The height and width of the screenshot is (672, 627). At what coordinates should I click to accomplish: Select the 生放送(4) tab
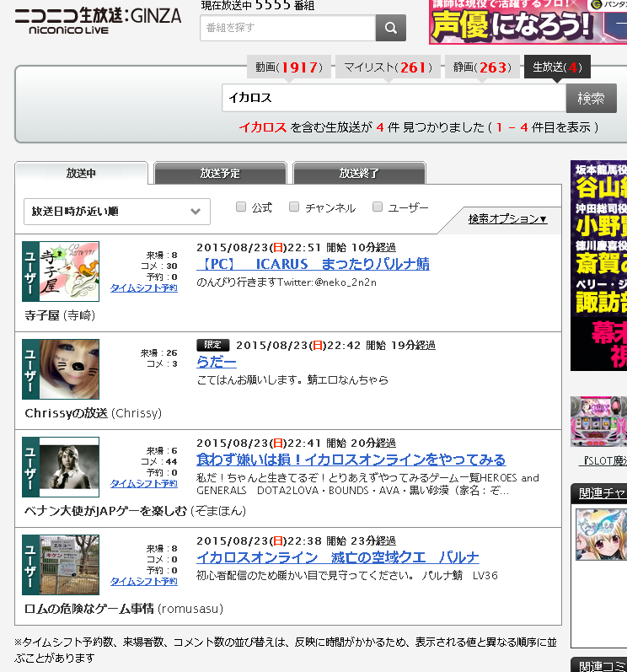(x=557, y=67)
